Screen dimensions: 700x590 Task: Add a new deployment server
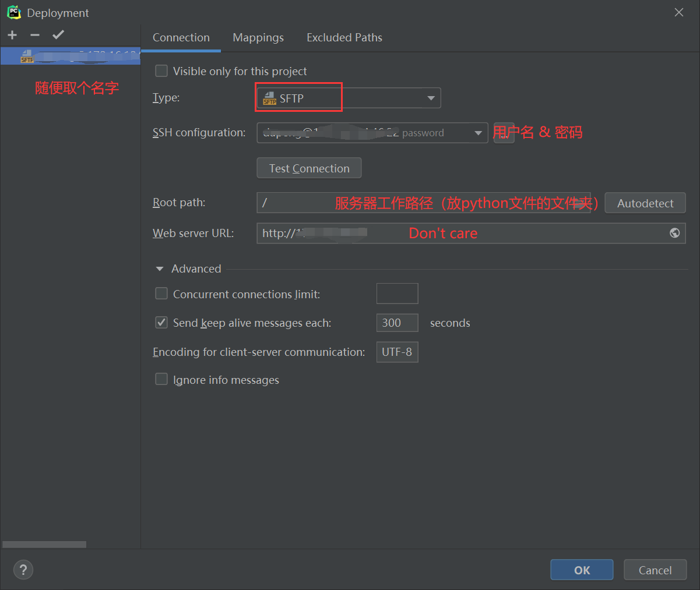point(12,35)
